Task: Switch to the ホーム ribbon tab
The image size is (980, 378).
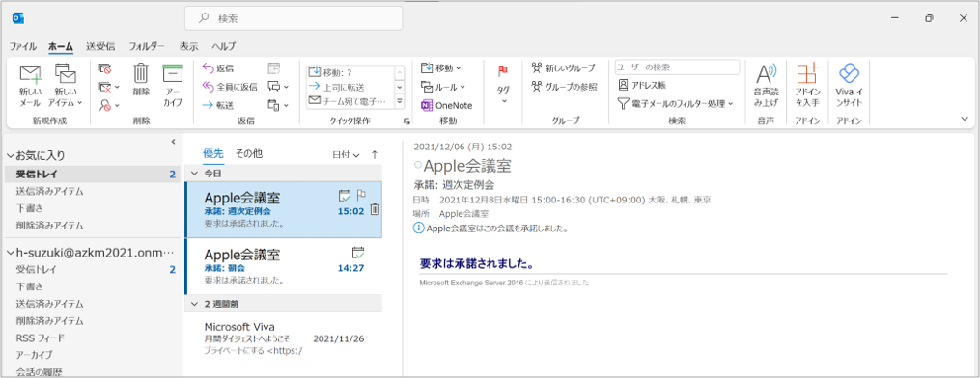Action: click(61, 46)
